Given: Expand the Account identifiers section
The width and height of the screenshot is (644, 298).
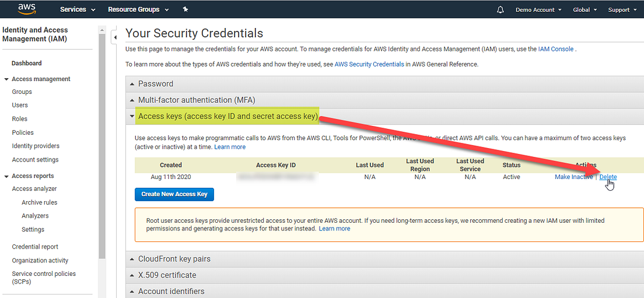Looking at the screenshot, I should coord(384,292).
